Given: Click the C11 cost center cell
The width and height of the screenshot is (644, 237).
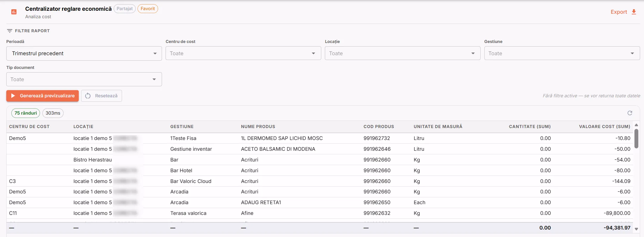Looking at the screenshot, I should pyautogui.click(x=13, y=213).
